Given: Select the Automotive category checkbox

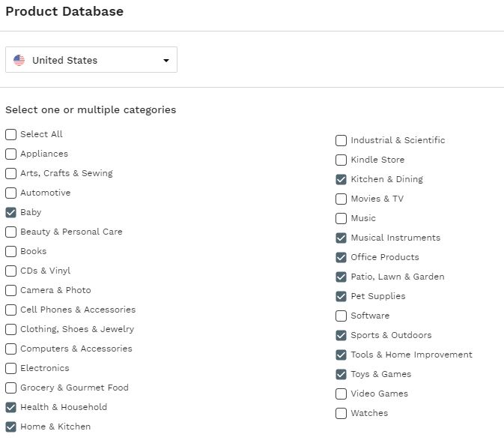Looking at the screenshot, I should click(x=11, y=193).
